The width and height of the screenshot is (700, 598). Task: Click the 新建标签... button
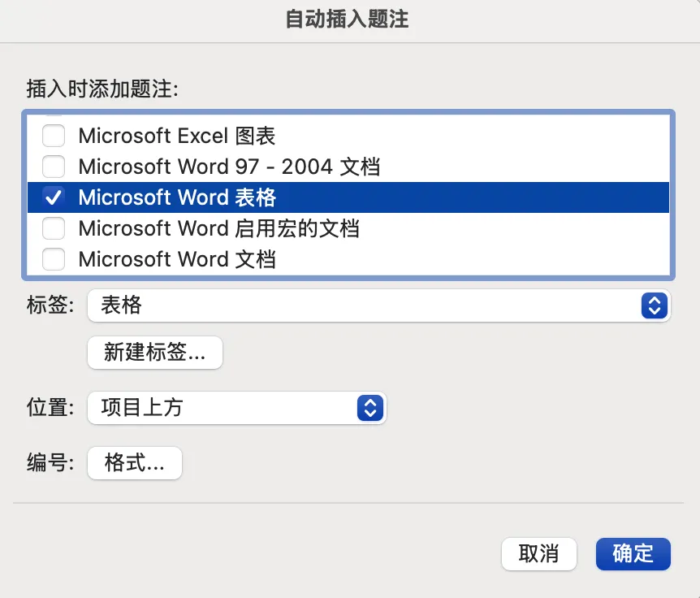point(155,353)
